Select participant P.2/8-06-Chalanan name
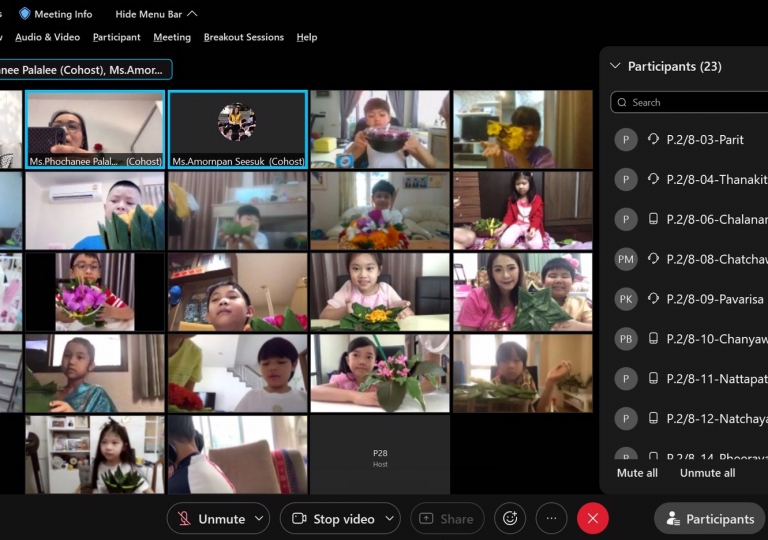This screenshot has width=768, height=540. tap(717, 219)
